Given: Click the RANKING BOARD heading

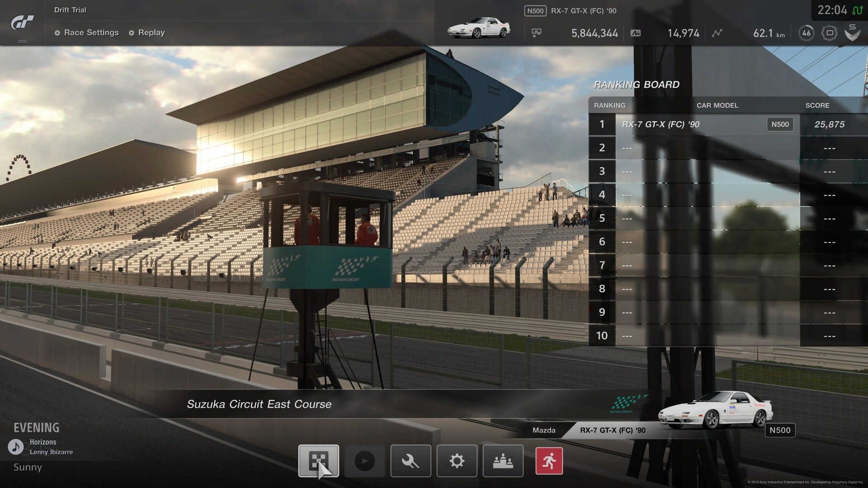Looking at the screenshot, I should [637, 84].
